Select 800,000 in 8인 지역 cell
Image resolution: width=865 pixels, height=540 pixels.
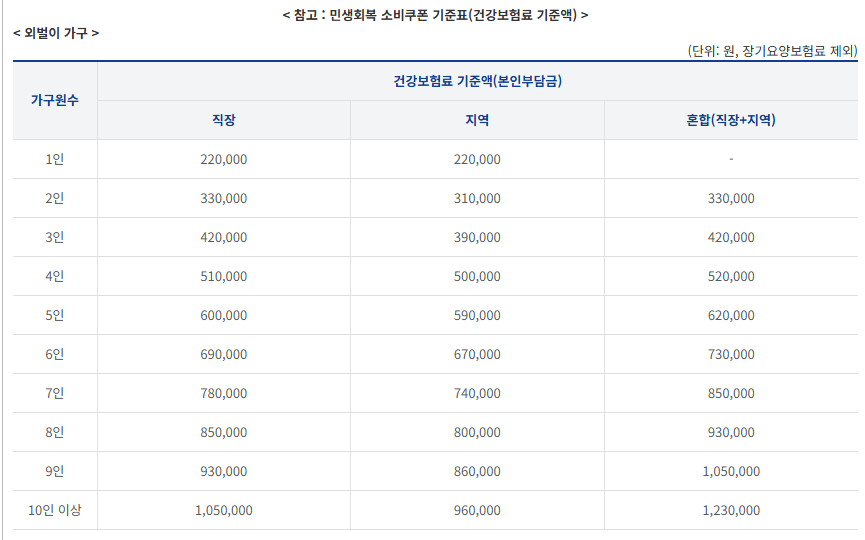(477, 432)
